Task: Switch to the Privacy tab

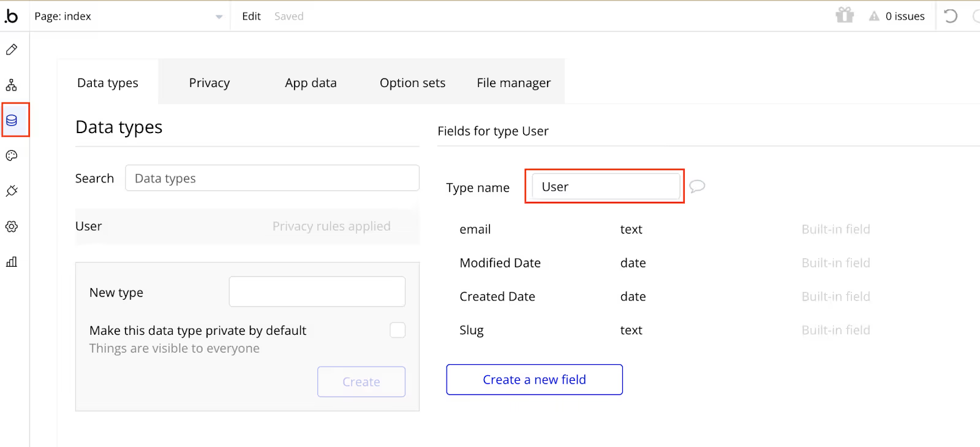Action: pos(209,83)
